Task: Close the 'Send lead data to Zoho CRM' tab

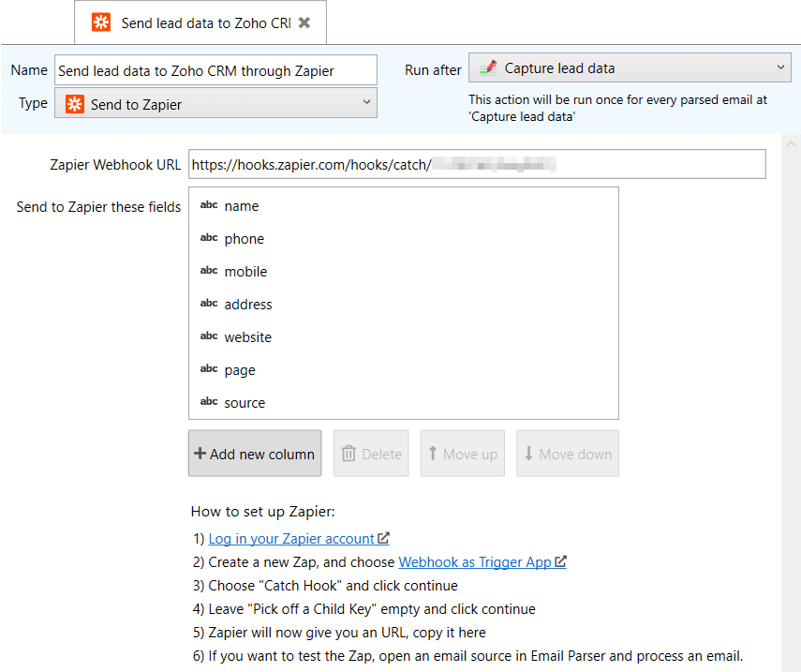Action: coord(304,22)
